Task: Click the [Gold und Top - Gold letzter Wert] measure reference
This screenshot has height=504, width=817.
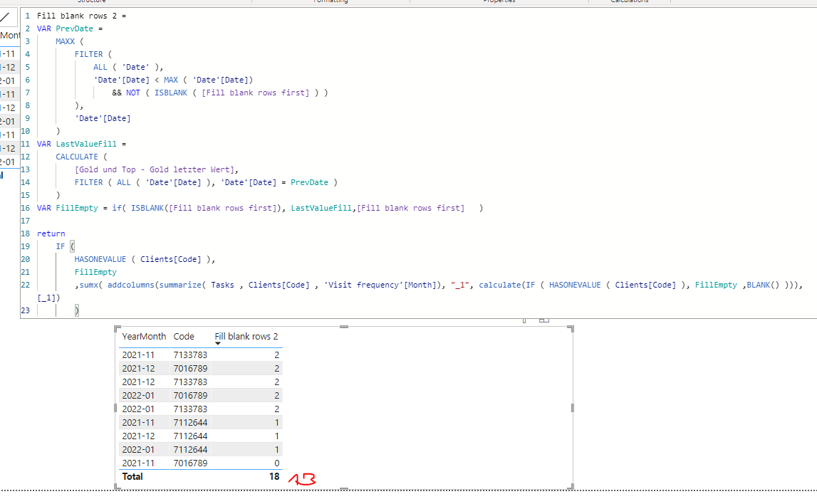Action: pyautogui.click(x=155, y=169)
